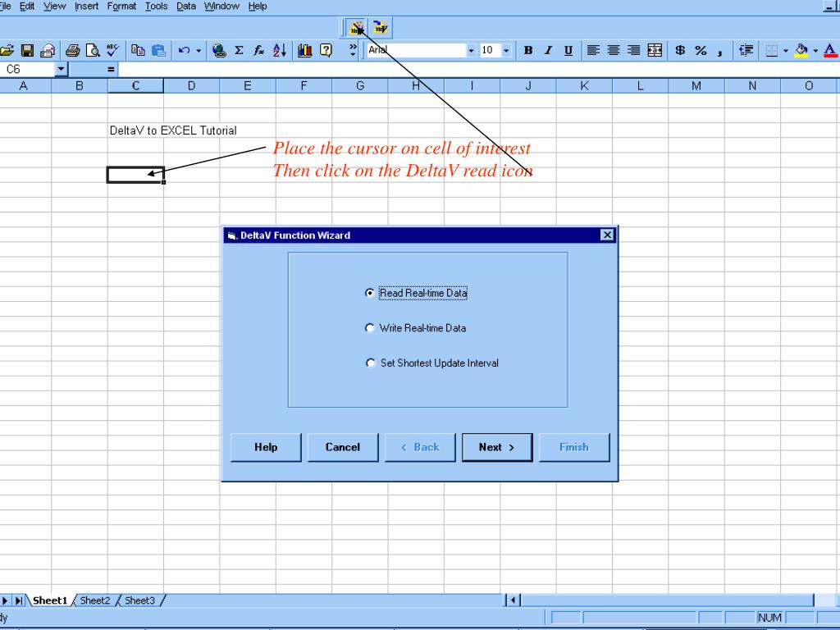Select column M header
Screen dimensions: 840x630
pos(696,85)
